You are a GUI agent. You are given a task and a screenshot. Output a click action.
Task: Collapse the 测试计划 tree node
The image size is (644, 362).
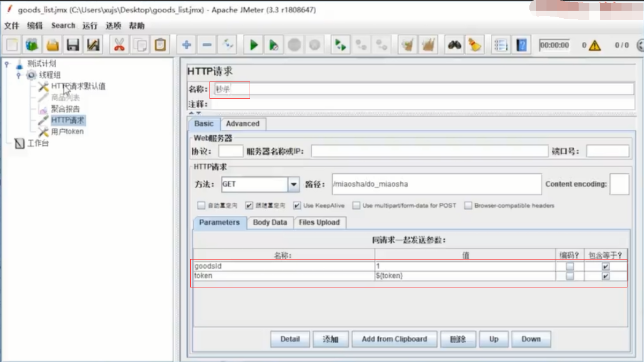point(7,64)
